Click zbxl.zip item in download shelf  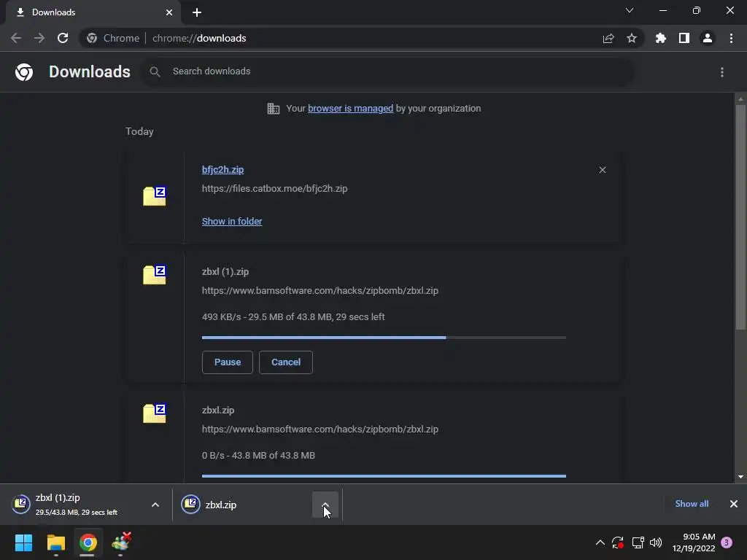tap(243, 505)
